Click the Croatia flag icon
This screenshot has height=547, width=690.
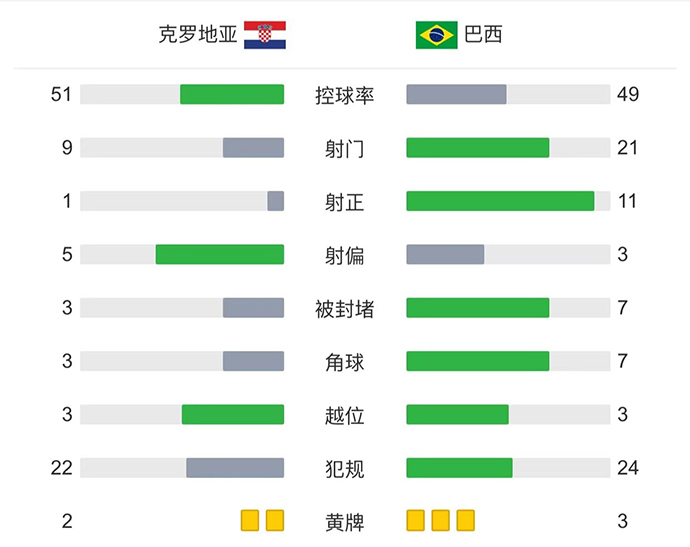tap(265, 35)
